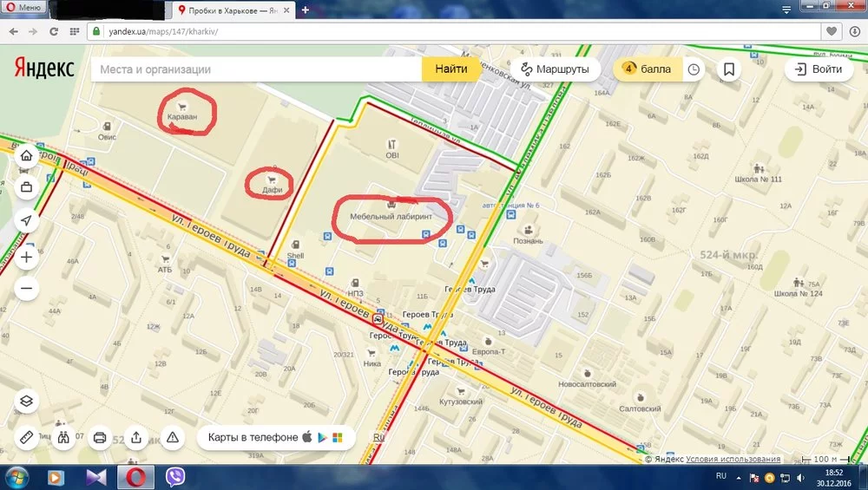Add page to bookmarks via heart icon
868x490 pixels.
pyautogui.click(x=832, y=31)
